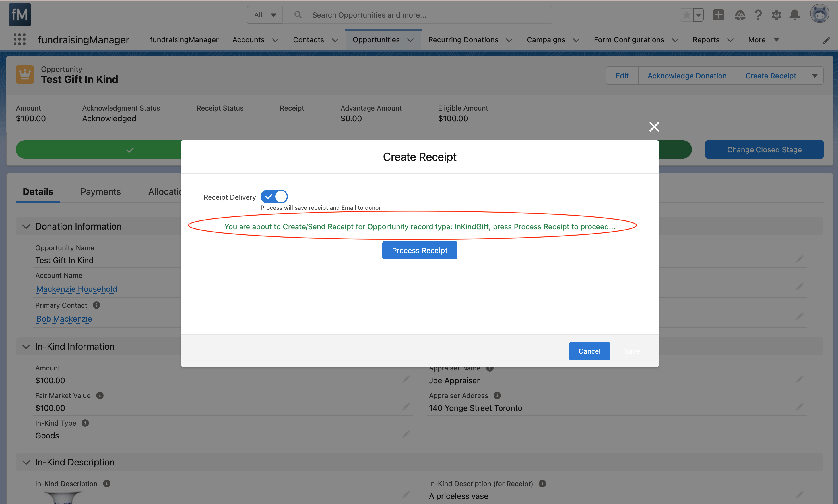Open the record actions dropdown arrow
The width and height of the screenshot is (838, 504).
(x=815, y=76)
